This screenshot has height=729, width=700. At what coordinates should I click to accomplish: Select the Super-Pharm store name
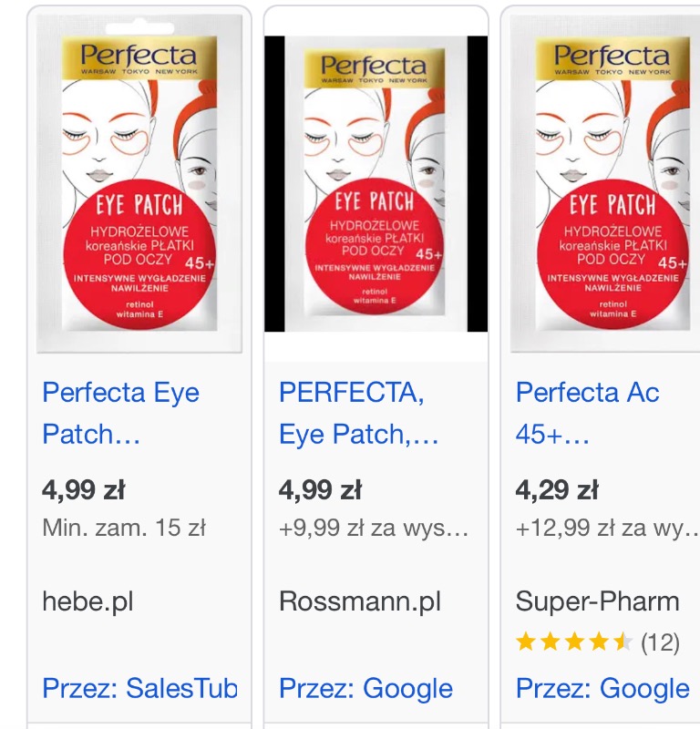coord(597,601)
